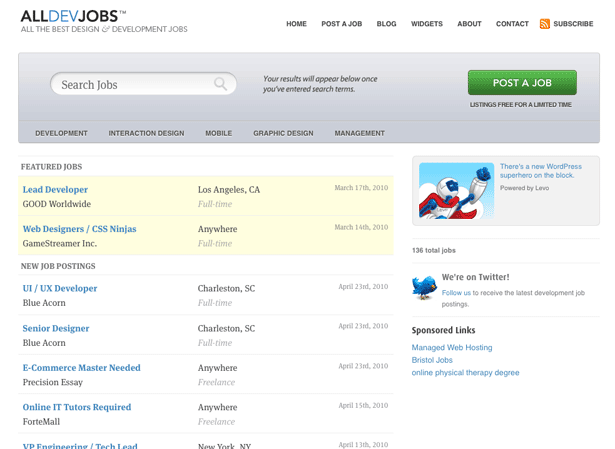615x449 pixels.
Task: Select the Development category tab
Action: coord(61,133)
